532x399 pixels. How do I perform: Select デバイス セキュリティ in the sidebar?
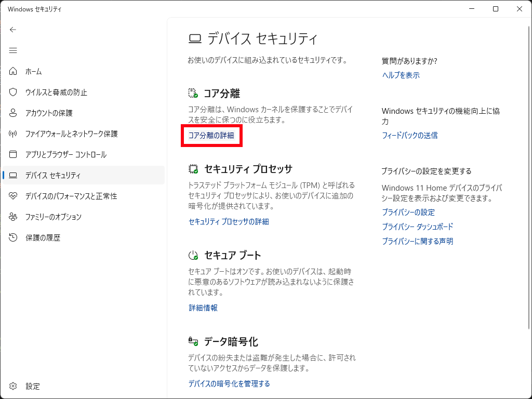tap(53, 175)
